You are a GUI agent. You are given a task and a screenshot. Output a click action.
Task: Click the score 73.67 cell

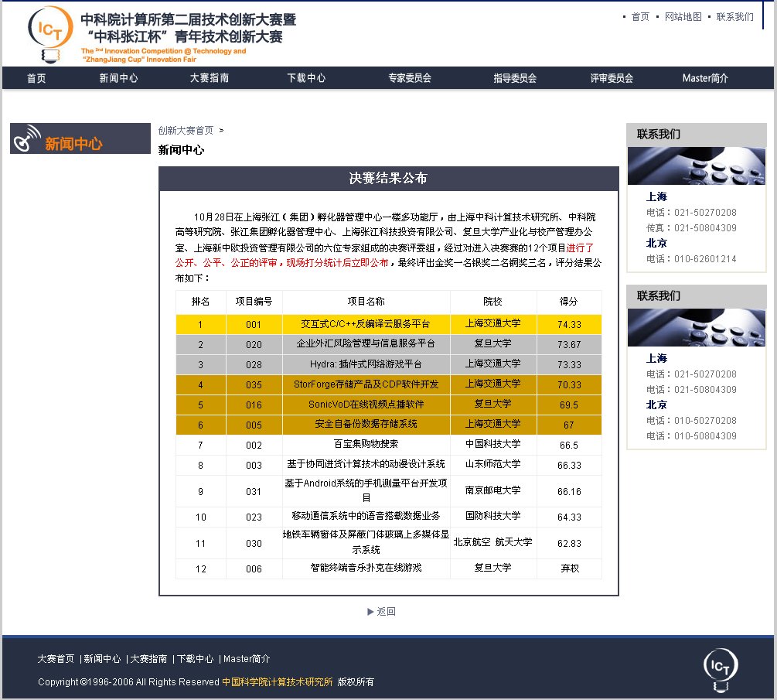(x=569, y=344)
